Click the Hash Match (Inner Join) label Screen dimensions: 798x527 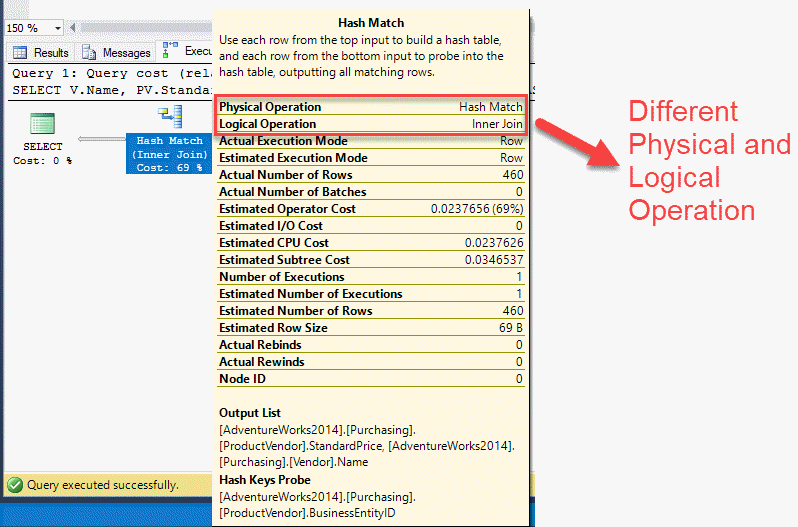[x=169, y=154]
